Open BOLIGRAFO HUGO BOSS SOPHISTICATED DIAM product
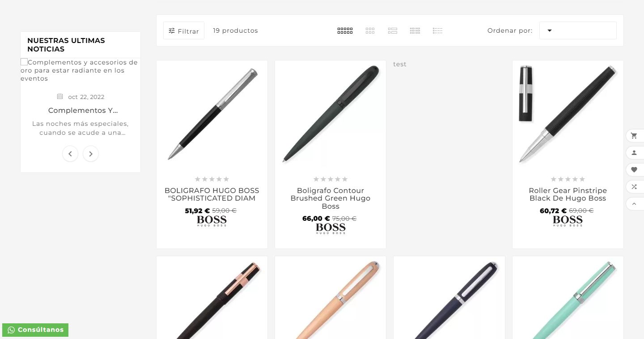 tap(212, 194)
